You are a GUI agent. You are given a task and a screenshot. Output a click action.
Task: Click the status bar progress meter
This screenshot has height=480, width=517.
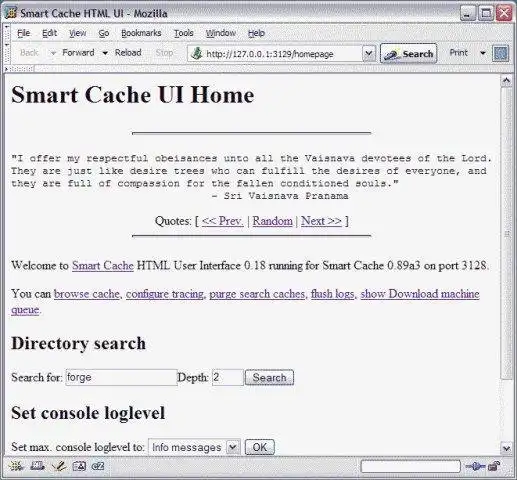click(411, 466)
